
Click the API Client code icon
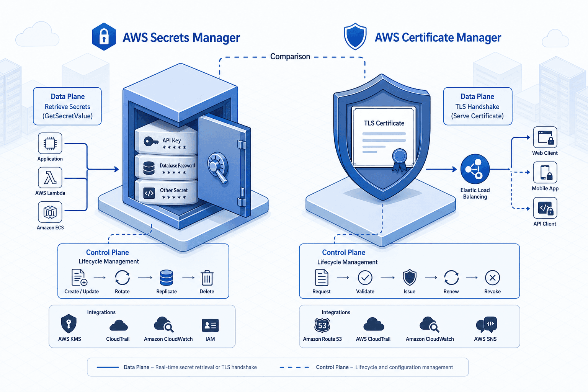[x=545, y=208]
